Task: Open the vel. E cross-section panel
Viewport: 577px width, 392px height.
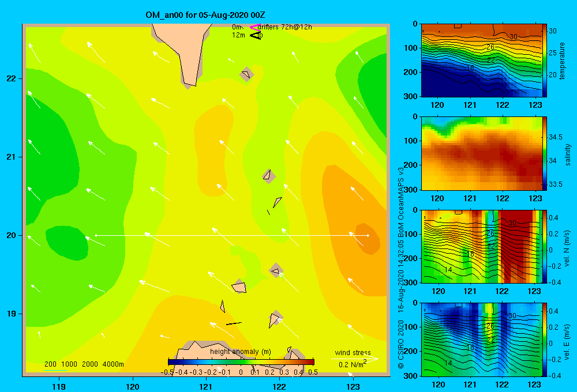Action: click(x=482, y=340)
